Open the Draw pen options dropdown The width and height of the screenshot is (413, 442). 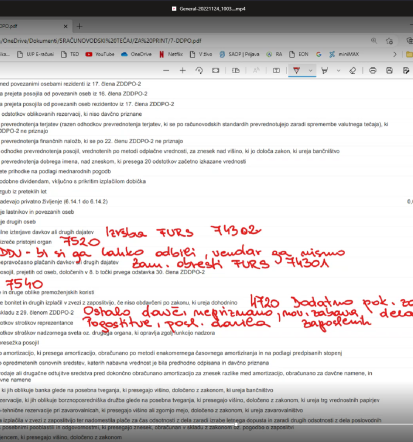(310, 71)
